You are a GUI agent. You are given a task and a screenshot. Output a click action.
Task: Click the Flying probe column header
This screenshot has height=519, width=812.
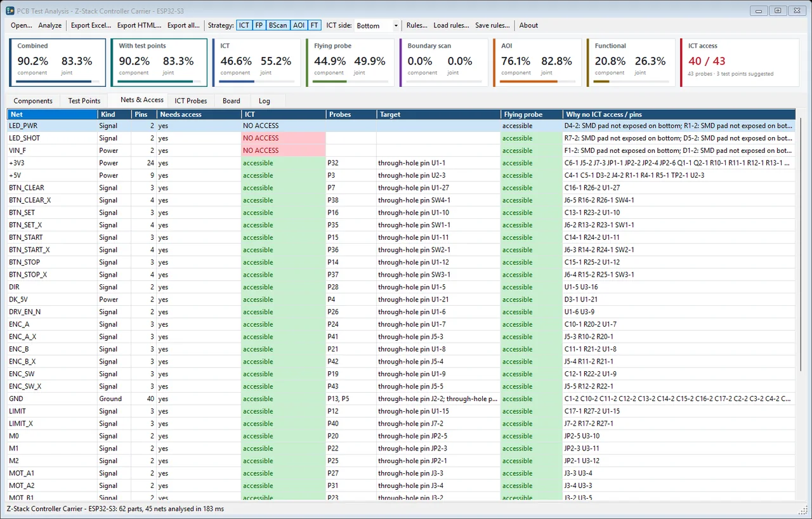pyautogui.click(x=532, y=114)
